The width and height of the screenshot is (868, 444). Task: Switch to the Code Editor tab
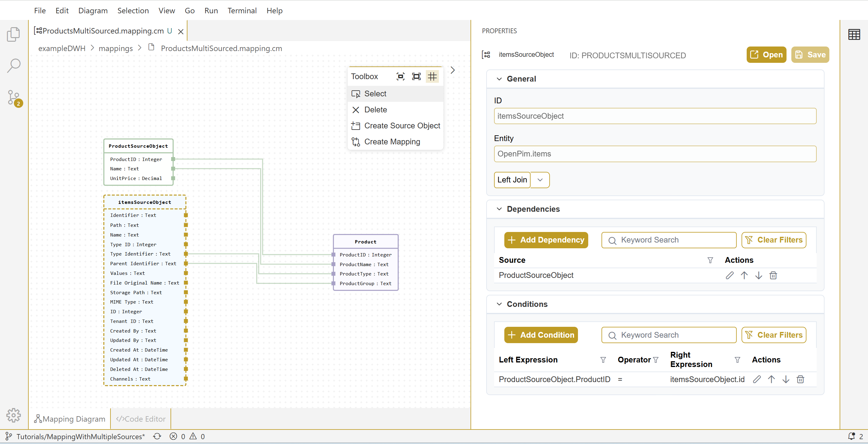(141, 419)
